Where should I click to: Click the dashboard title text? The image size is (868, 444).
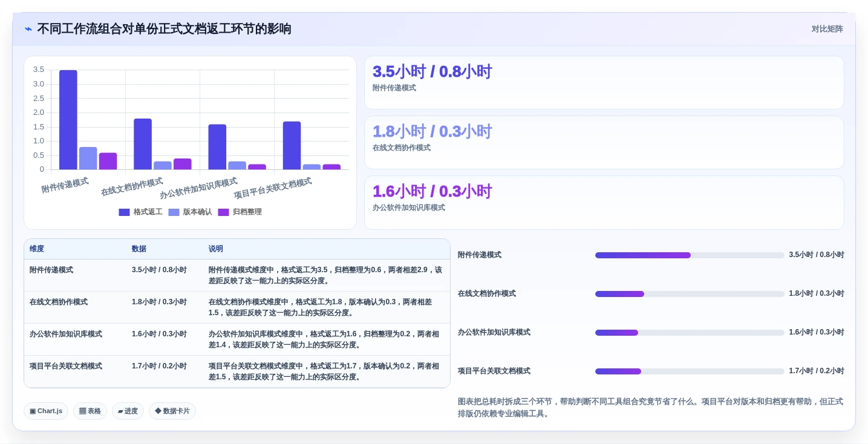tap(164, 29)
